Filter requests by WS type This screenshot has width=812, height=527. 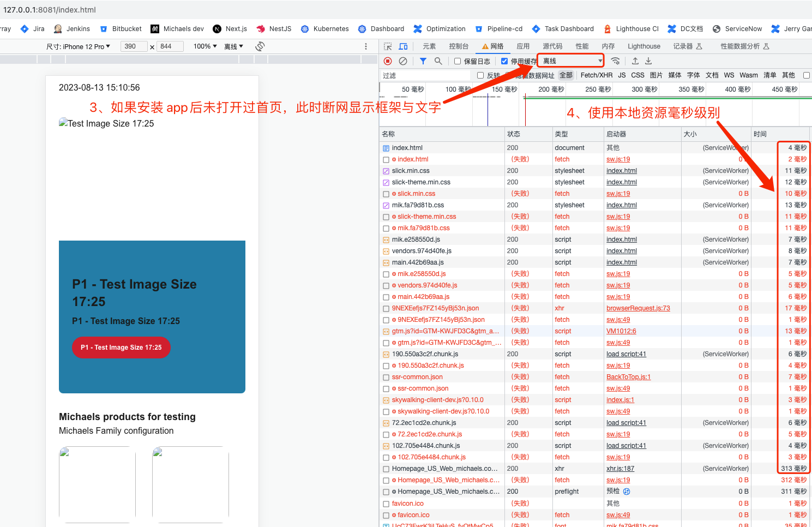729,75
